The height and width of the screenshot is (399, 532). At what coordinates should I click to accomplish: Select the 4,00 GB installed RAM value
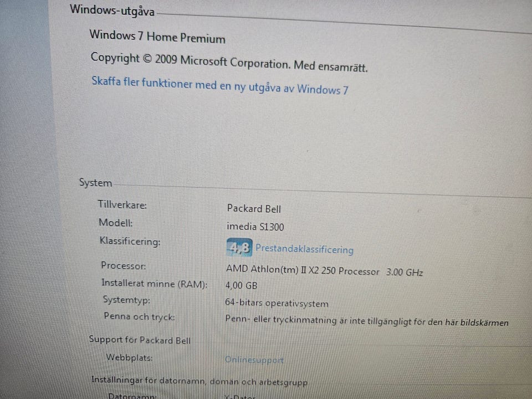tap(241, 285)
